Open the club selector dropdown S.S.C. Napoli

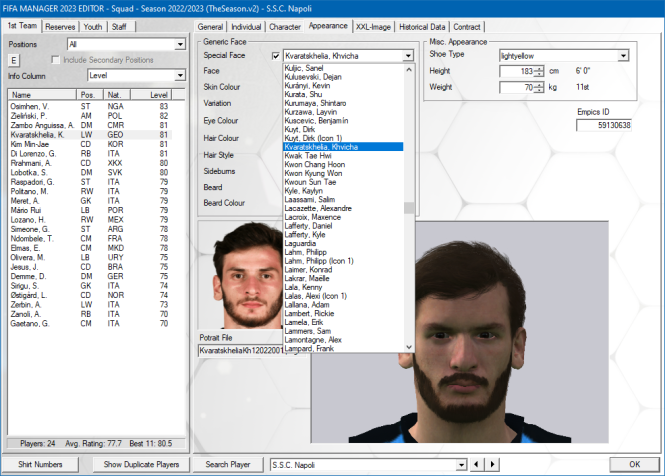click(x=461, y=465)
